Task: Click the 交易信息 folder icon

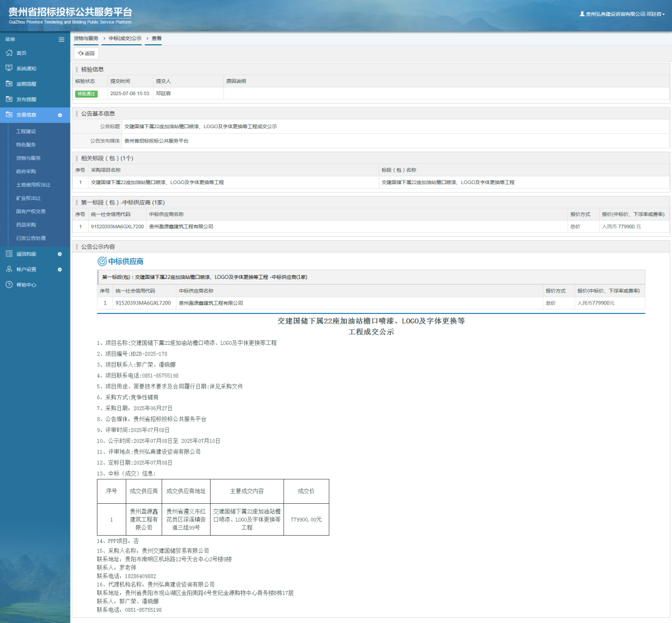Action: pos(9,114)
